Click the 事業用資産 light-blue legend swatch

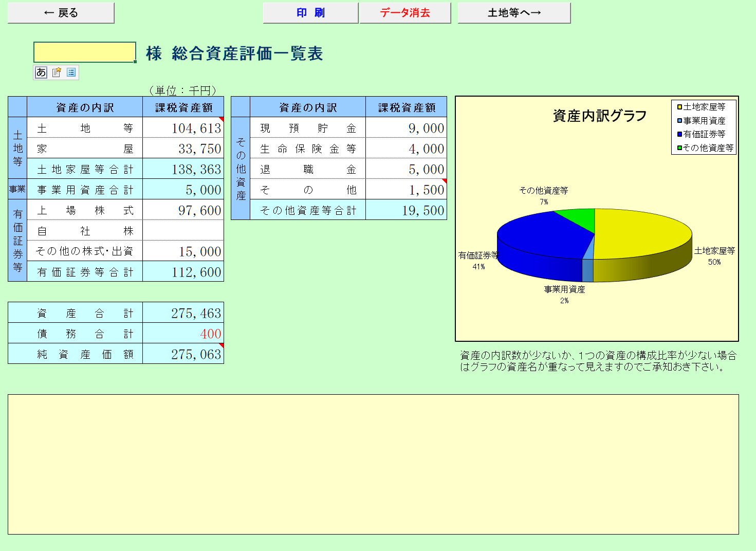679,121
